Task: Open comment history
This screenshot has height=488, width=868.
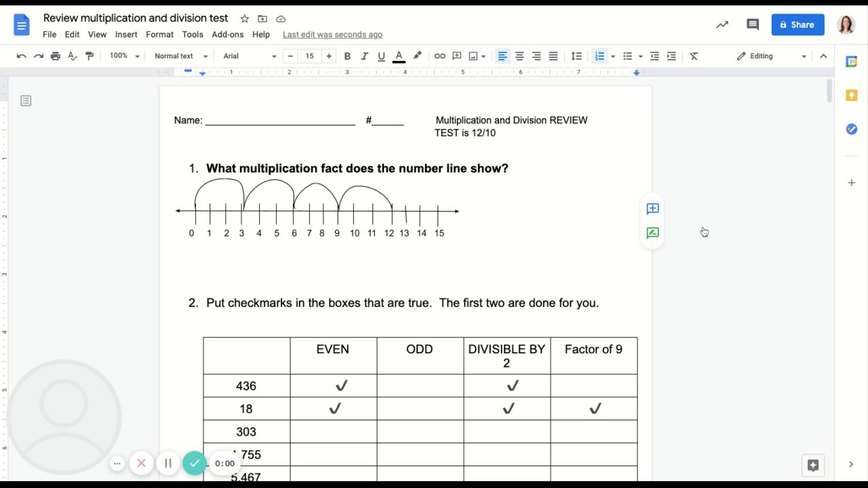Action: coord(753,24)
